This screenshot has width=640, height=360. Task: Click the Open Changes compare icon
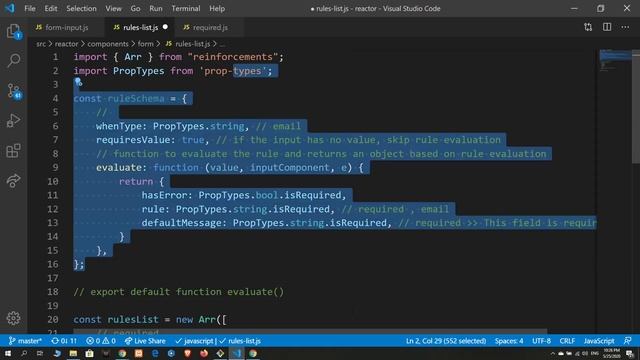tap(588, 27)
